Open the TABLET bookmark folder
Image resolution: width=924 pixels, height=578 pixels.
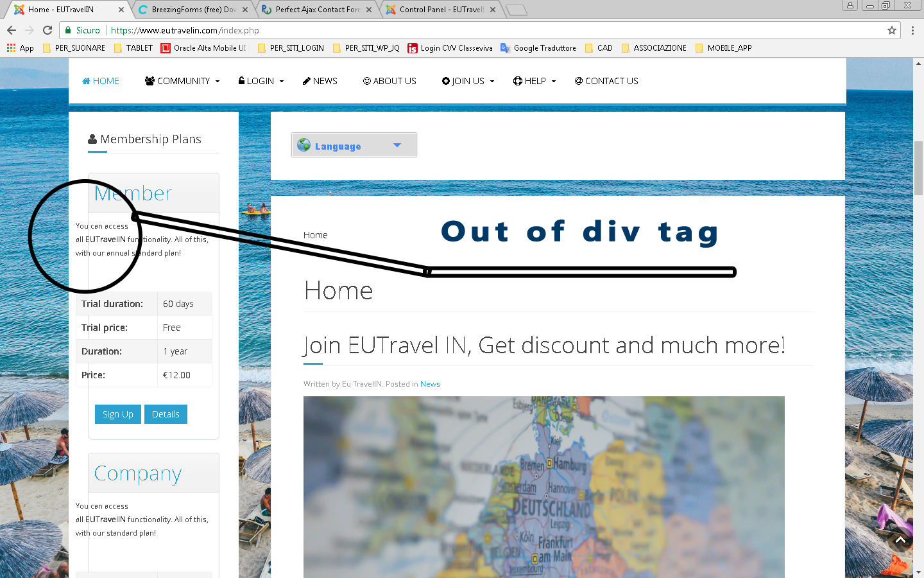click(133, 48)
